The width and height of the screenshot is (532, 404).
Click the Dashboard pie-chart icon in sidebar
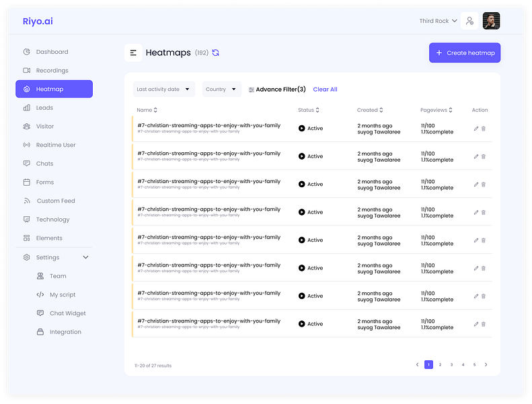(26, 52)
